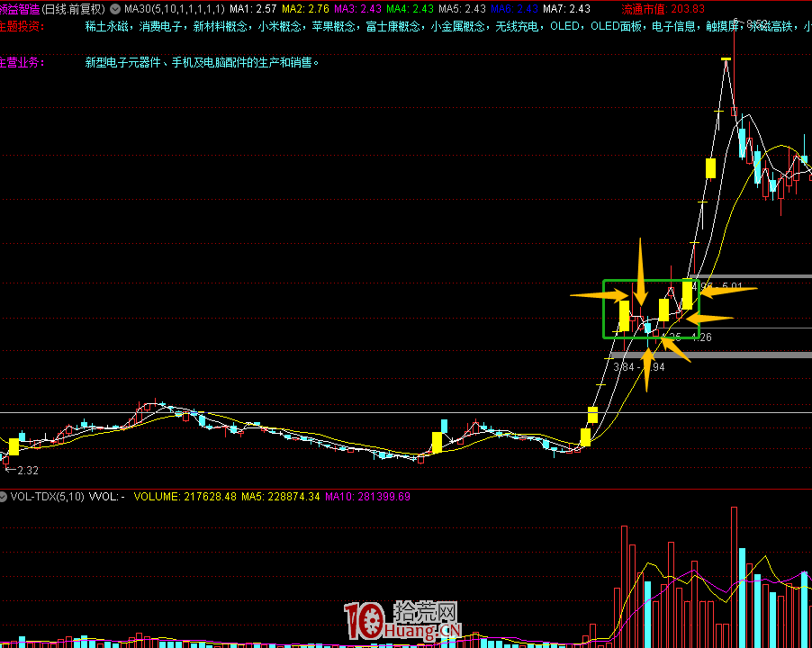Click the 主营业务 label
Viewport: 812px width, 648px height.
pos(22,62)
